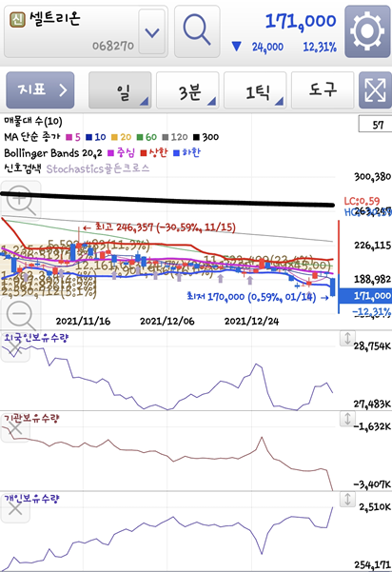
Task: Tap the Bollinger 중심 legend swatch
Action: tap(111, 153)
